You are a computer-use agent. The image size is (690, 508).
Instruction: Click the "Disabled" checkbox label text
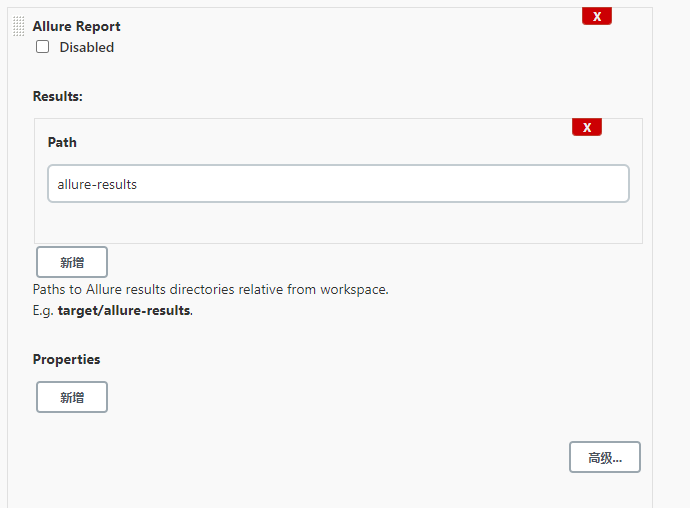click(x=86, y=47)
